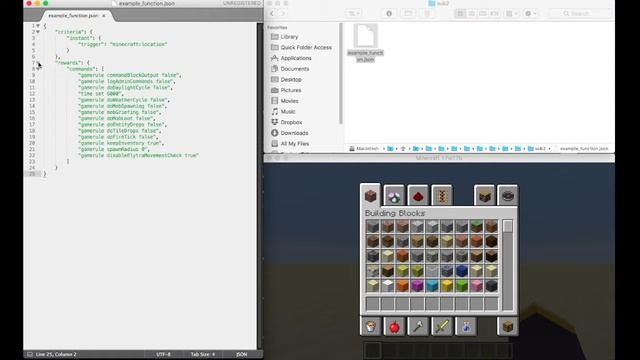Open the Combat sword tab
This screenshot has width=640, height=360.
tap(442, 326)
